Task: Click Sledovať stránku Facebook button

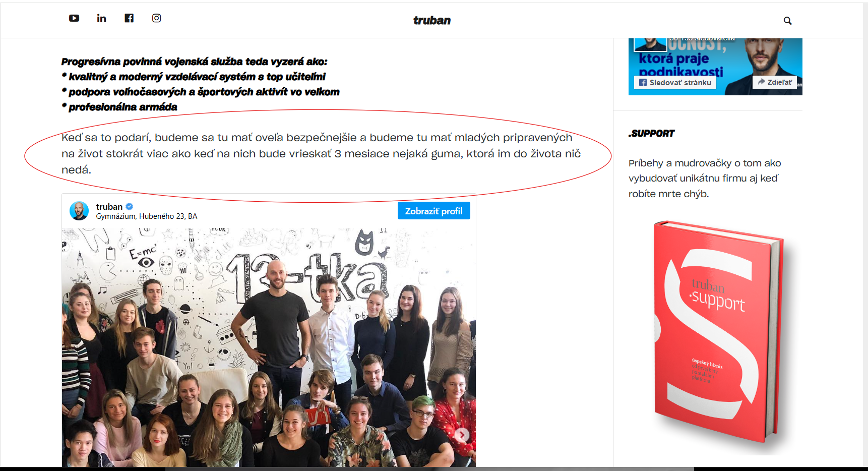Action: pos(675,82)
